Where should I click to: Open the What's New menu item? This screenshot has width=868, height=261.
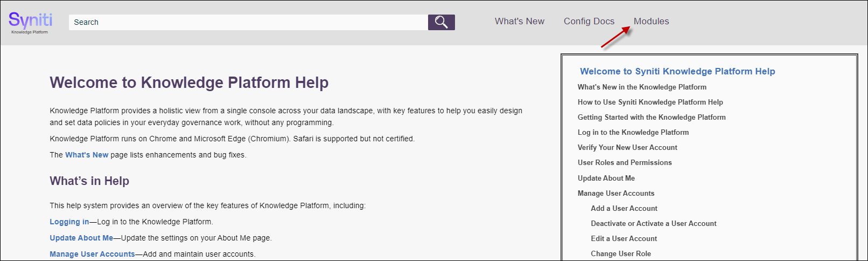pos(520,22)
